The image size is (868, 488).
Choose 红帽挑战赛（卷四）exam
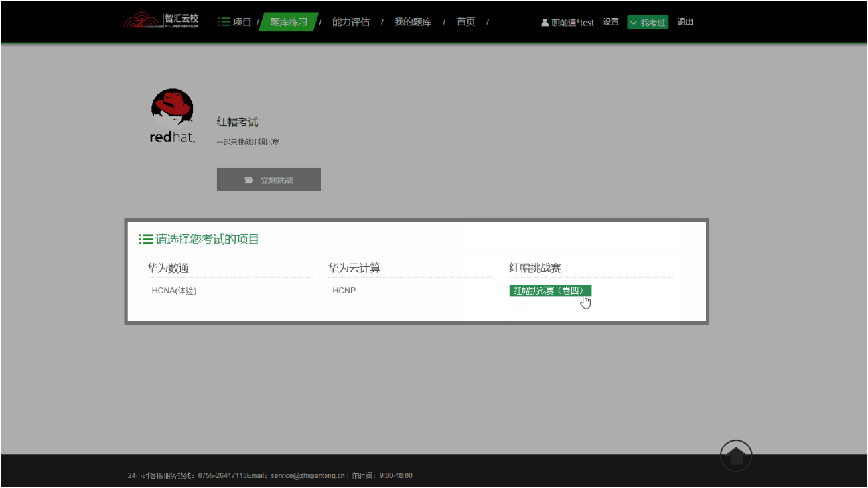550,291
